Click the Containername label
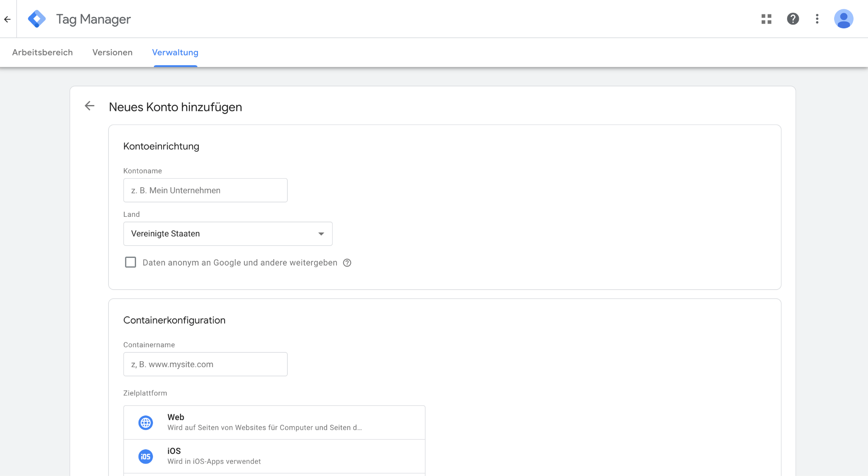The height and width of the screenshot is (476, 868). point(149,345)
